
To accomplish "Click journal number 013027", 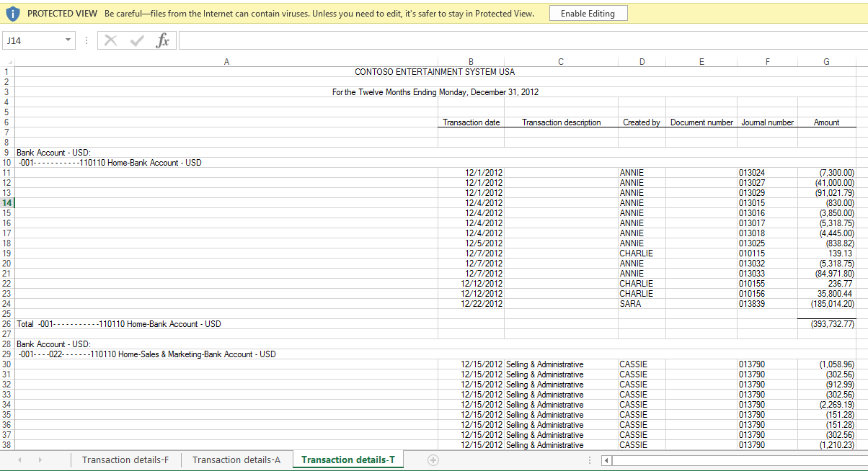I will point(752,183).
